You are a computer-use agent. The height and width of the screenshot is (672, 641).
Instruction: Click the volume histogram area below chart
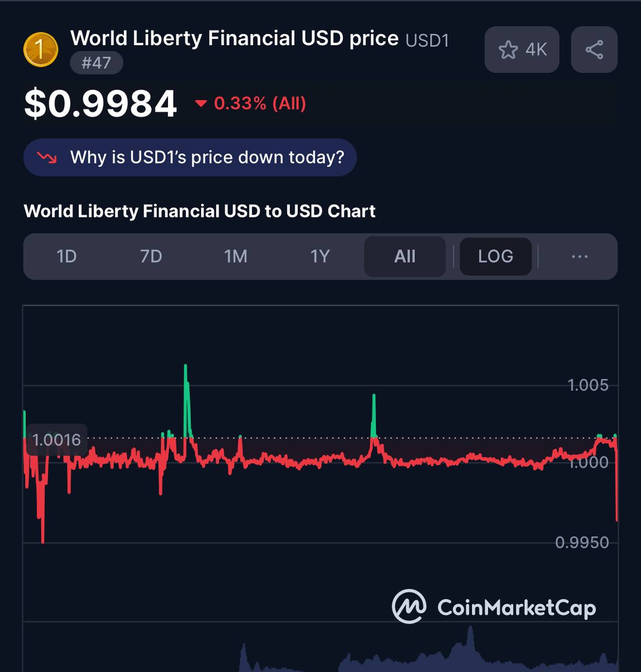point(320,648)
